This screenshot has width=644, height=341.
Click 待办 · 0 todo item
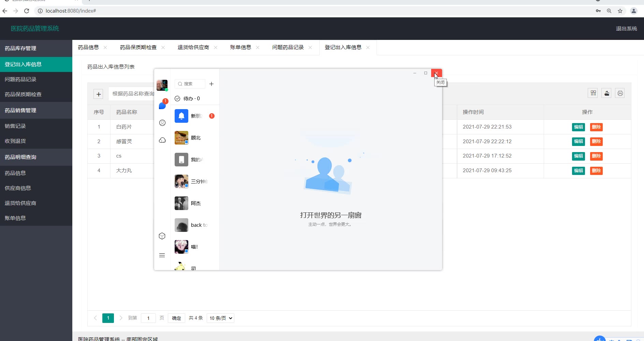point(188,99)
